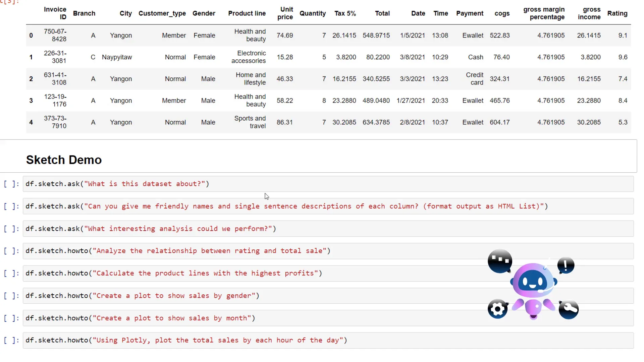644x362 pixels.
Task: Click the Naypyitaw city cell in row 1
Action: tap(117, 57)
